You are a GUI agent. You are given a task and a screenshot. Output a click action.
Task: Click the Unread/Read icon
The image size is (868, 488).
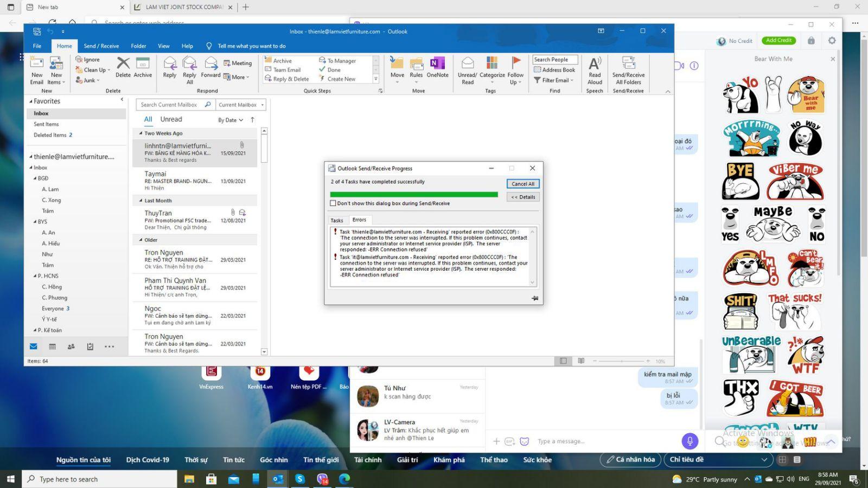coord(467,63)
